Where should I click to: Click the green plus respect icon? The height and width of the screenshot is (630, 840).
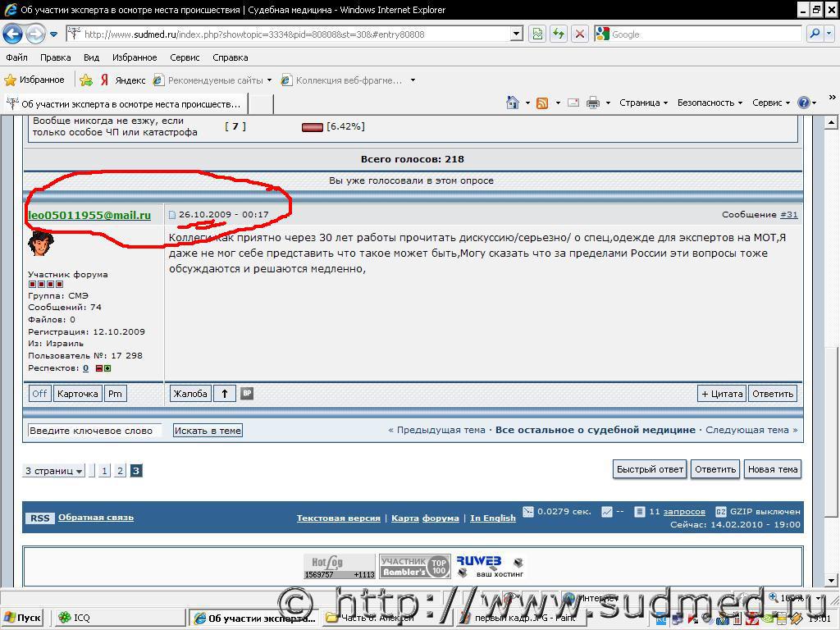coord(107,368)
